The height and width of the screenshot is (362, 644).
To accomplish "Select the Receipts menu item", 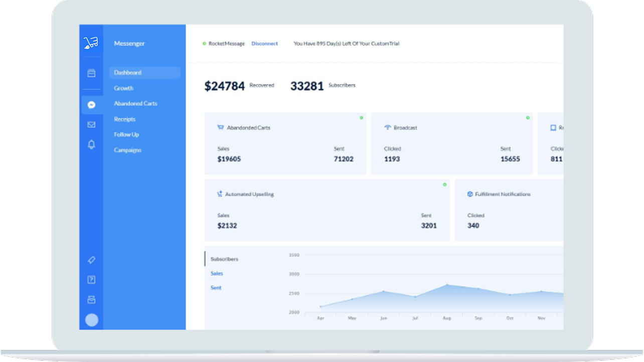I will coord(124,119).
